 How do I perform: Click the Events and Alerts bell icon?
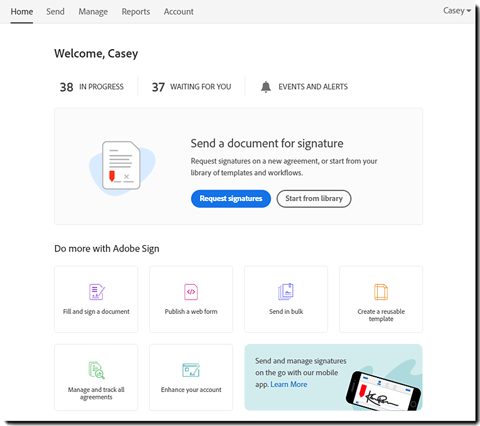(266, 87)
